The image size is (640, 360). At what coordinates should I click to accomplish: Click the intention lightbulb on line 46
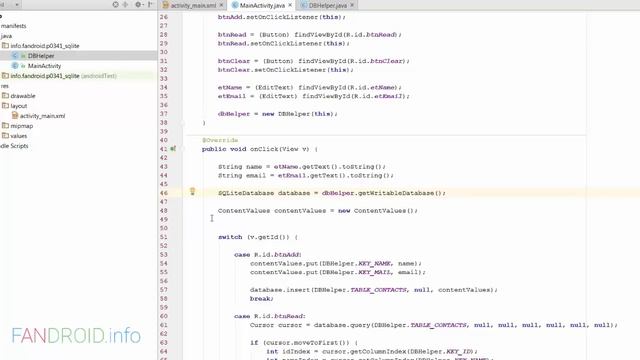[x=193, y=191]
